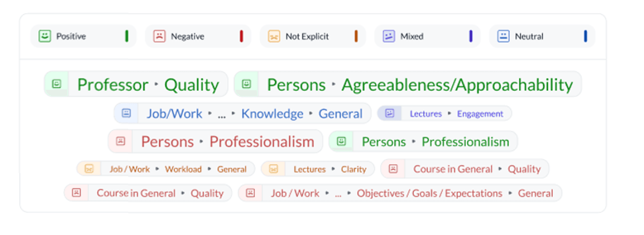This screenshot has width=644, height=235.
Task: Click the Course in General Quality tag after Lectures Clarity
Action: 465,169
